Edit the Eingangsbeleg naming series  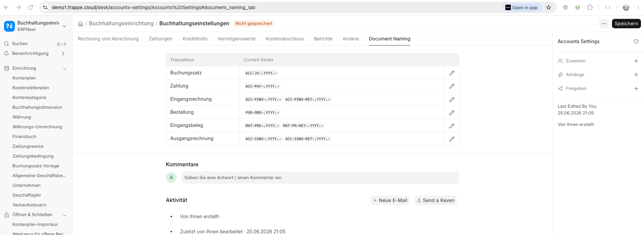452,126
